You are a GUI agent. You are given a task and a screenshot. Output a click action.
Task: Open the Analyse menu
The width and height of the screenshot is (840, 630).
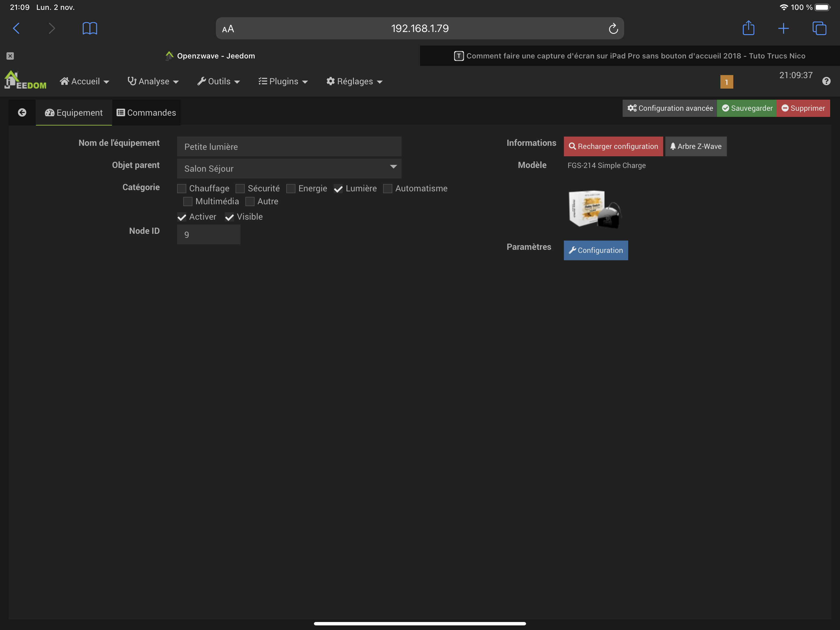tap(153, 81)
